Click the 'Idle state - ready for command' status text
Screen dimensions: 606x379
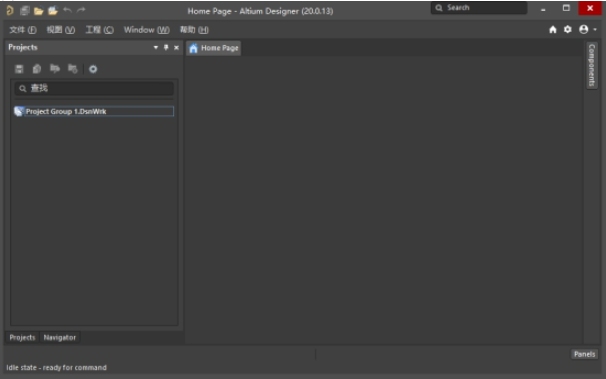click(x=56, y=367)
